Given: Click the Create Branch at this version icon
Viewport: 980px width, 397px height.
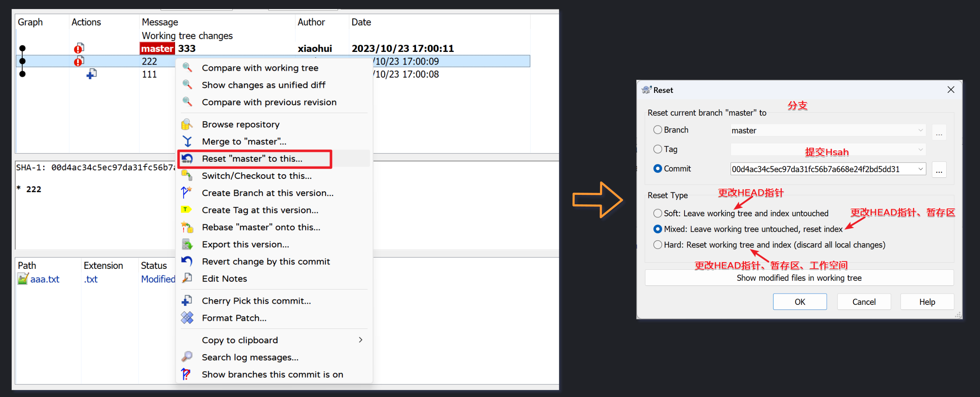Looking at the screenshot, I should pos(187,193).
